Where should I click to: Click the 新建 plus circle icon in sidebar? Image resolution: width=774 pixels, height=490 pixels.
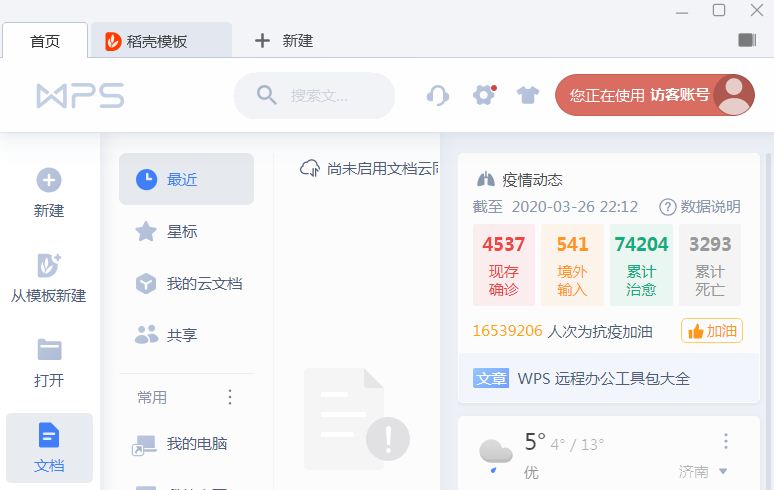[x=49, y=180]
